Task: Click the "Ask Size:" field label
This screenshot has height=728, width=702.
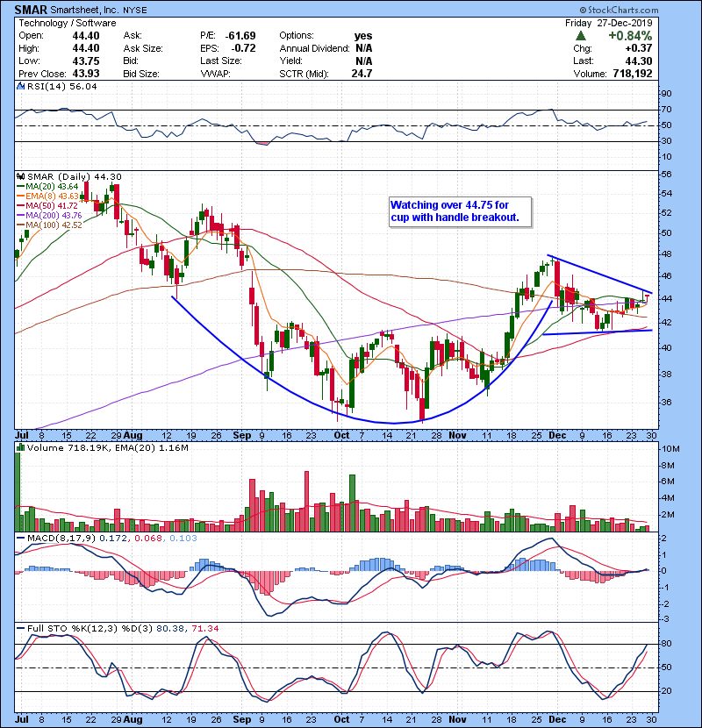Action: pyautogui.click(x=143, y=48)
